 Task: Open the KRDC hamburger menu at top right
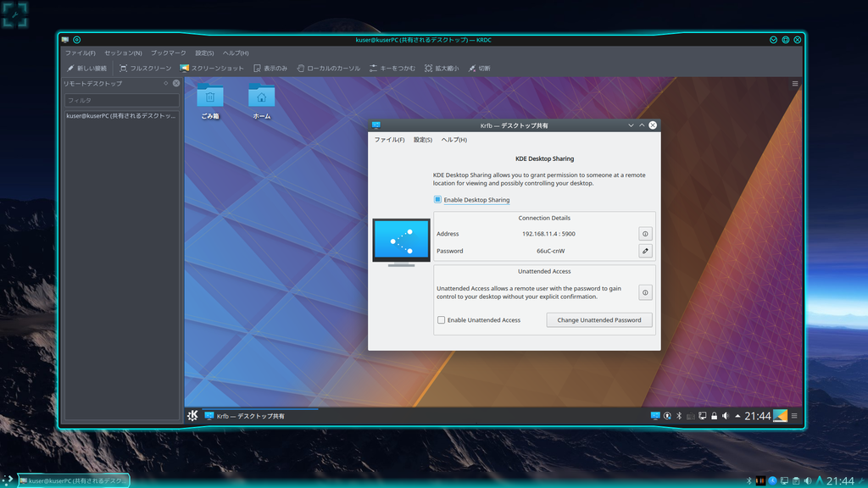click(794, 84)
